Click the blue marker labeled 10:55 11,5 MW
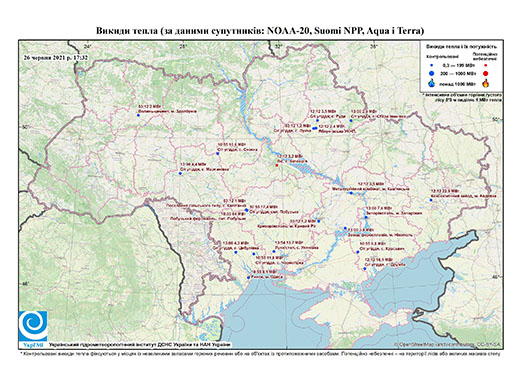520x368 pixels. 217,154
